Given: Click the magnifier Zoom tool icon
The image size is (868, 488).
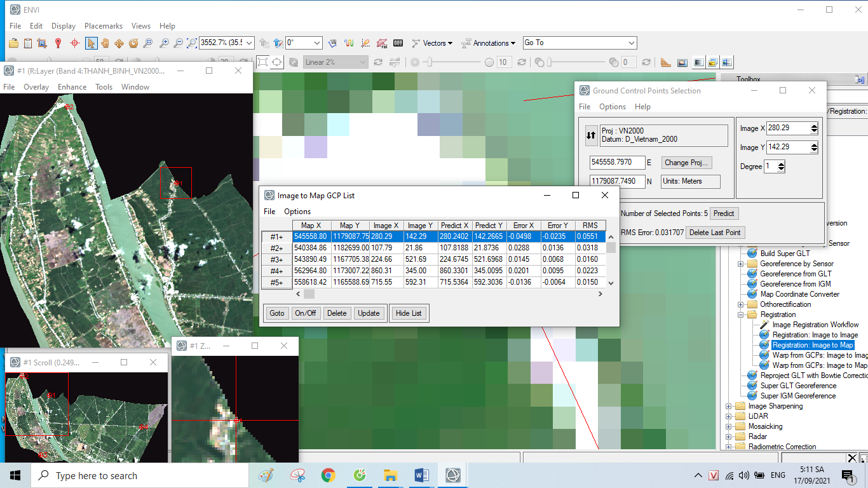Looking at the screenshot, I should pos(148,43).
